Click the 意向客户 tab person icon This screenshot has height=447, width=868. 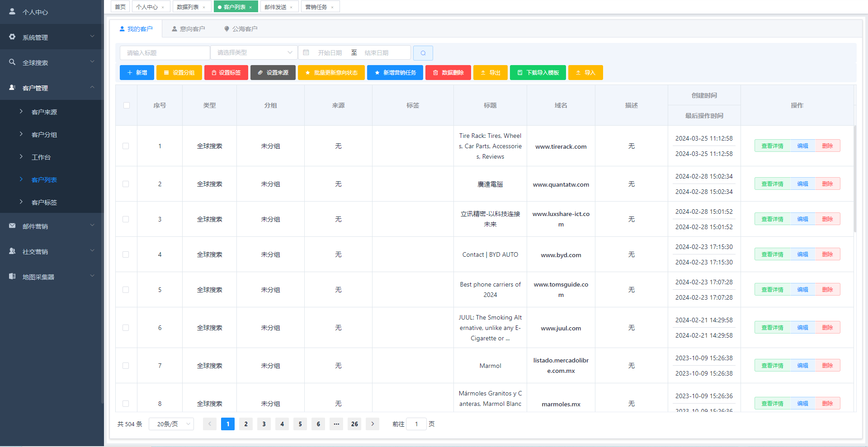coord(175,29)
